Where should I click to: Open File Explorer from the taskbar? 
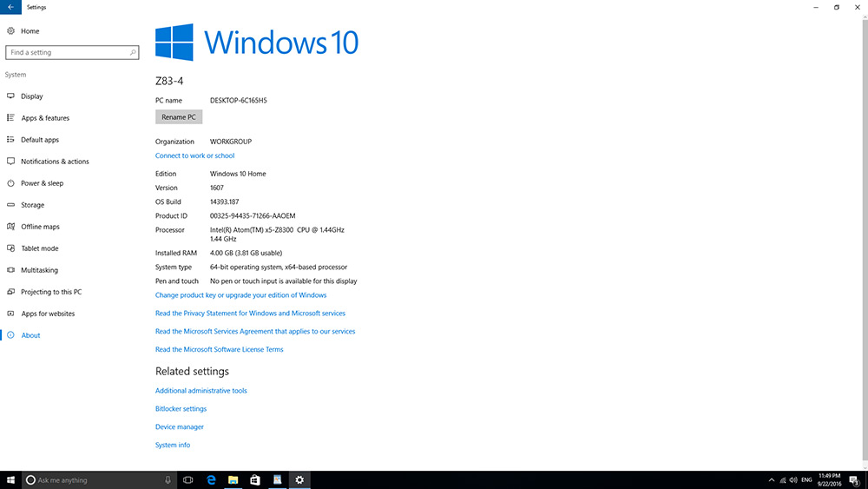point(233,479)
